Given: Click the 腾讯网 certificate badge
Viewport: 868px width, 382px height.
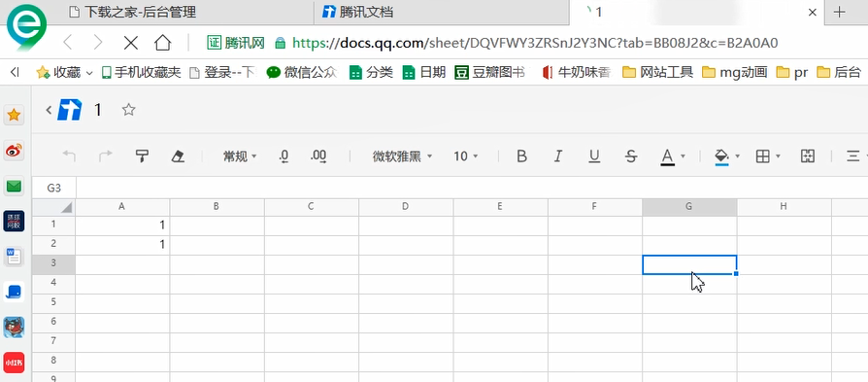Looking at the screenshot, I should [236, 43].
